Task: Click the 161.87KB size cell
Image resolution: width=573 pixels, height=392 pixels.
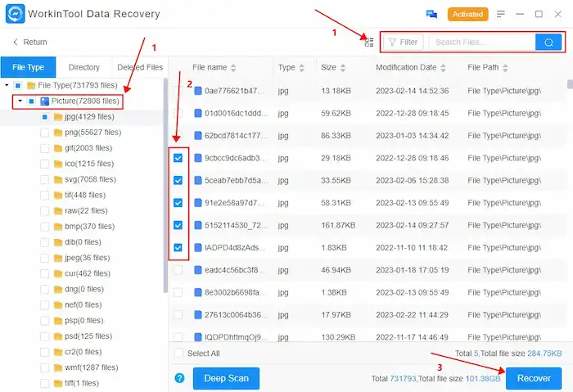Action: pyautogui.click(x=338, y=225)
